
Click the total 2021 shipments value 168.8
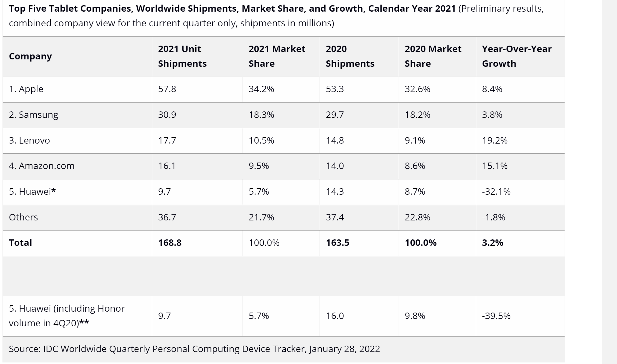point(170,243)
